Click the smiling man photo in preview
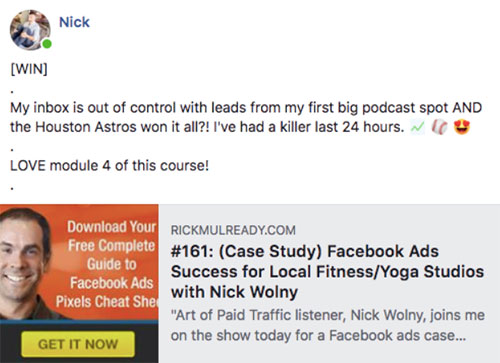The width and height of the screenshot is (500, 363). [25, 263]
